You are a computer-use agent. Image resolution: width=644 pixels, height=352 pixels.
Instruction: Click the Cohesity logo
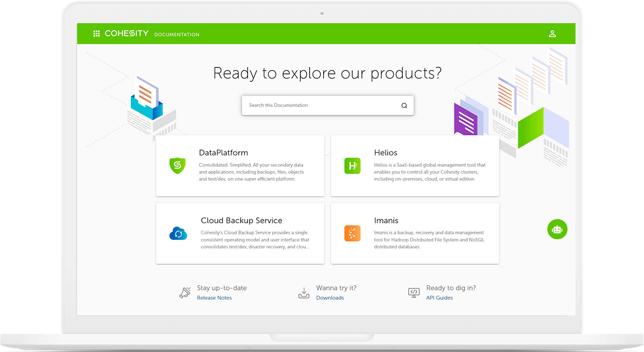pos(127,33)
